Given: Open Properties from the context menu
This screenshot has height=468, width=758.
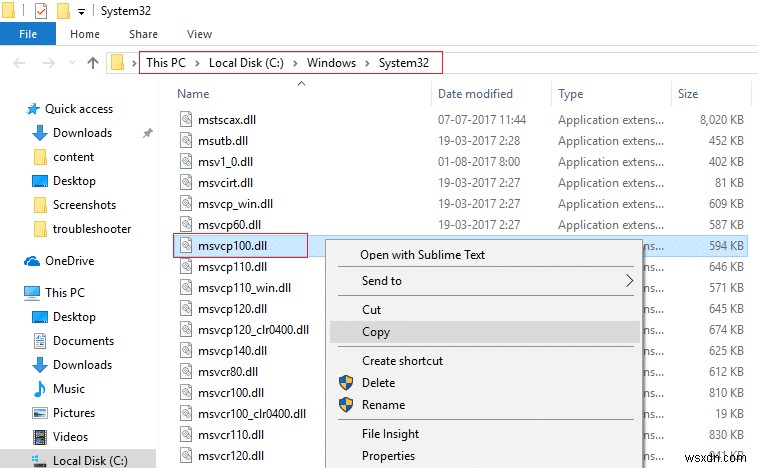Looking at the screenshot, I should (x=388, y=456).
